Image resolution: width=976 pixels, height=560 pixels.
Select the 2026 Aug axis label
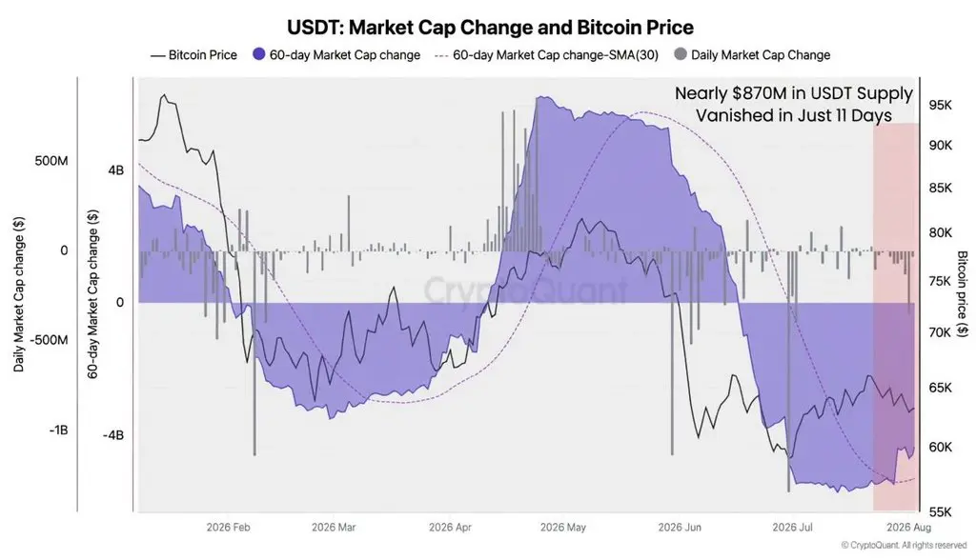[x=908, y=527]
